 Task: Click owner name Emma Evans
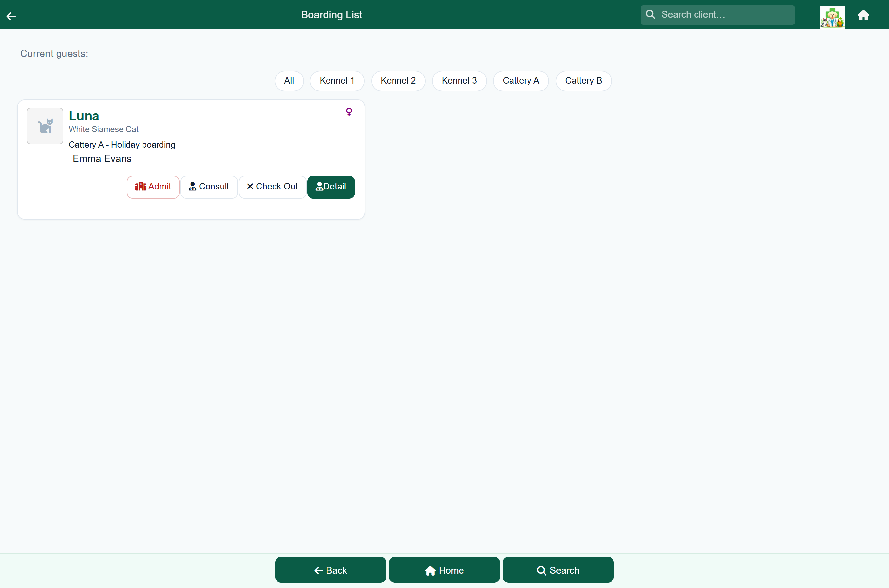(102, 159)
